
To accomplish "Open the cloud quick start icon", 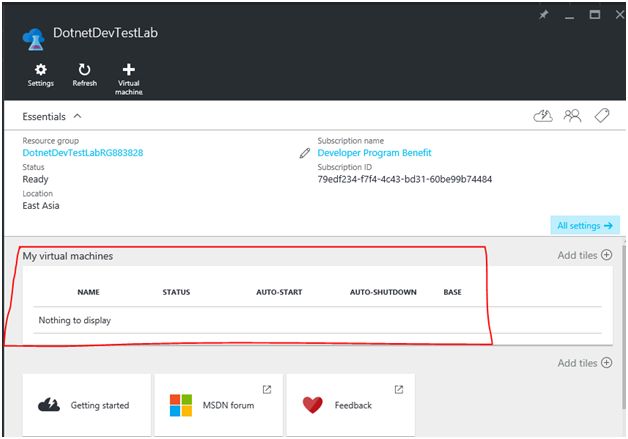I will click(x=543, y=116).
